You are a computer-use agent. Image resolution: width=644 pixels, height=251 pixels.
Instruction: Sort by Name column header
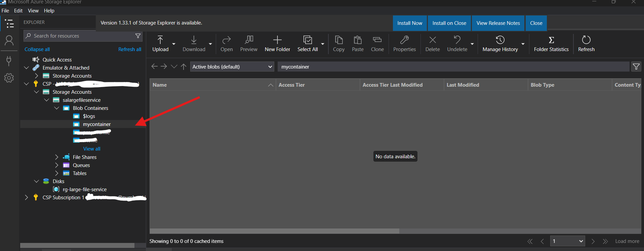pos(212,85)
